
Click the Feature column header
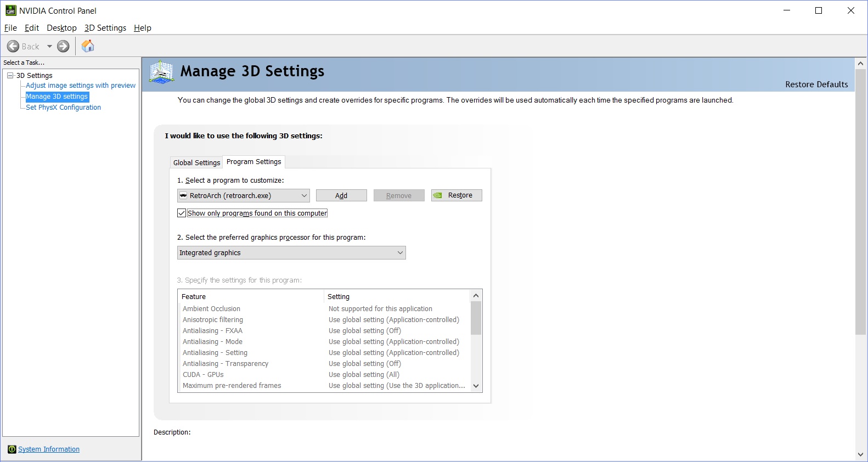pos(251,297)
